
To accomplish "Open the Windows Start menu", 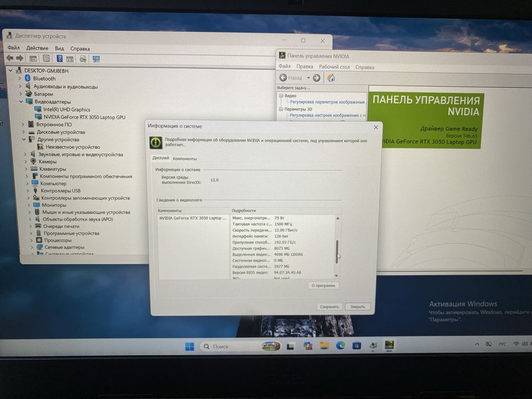I will 190,346.
